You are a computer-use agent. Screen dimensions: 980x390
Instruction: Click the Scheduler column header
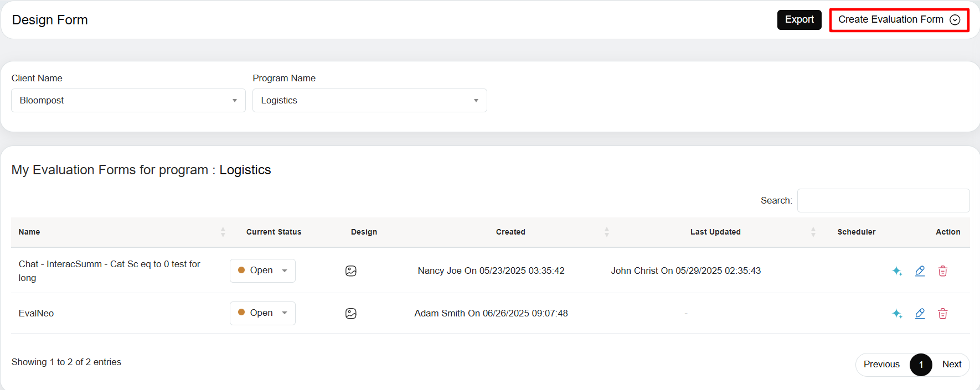click(x=857, y=232)
